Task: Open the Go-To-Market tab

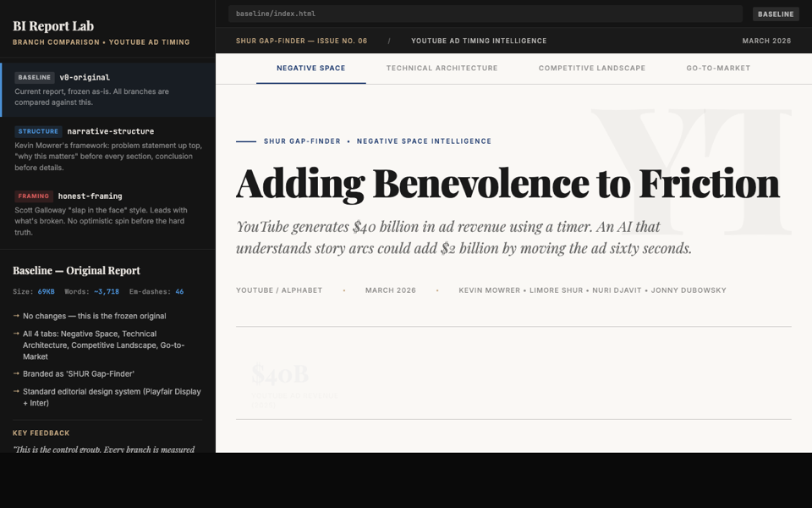Action: click(x=718, y=68)
